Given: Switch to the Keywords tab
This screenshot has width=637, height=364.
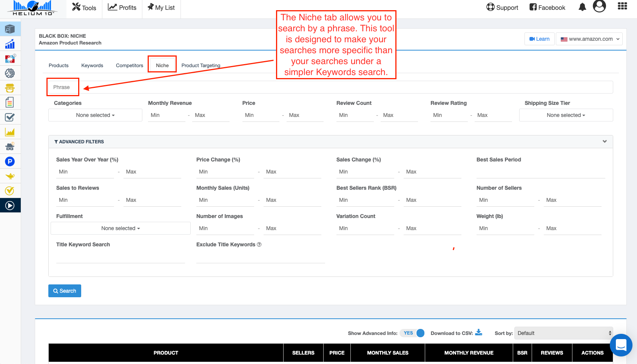Looking at the screenshot, I should point(92,65).
